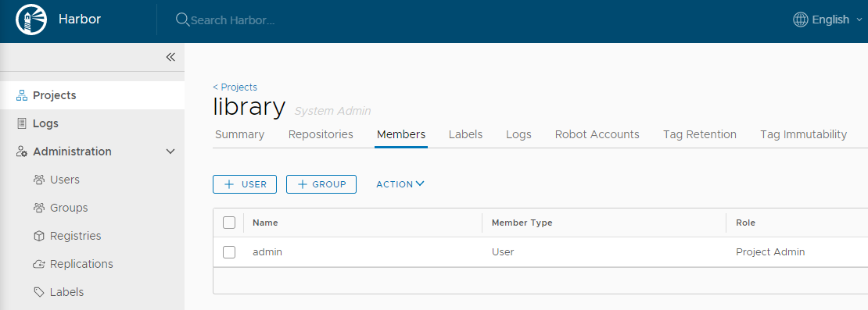Screen dimensions: 868x310
Task: Click the + GROUP button
Action: pyautogui.click(x=321, y=184)
